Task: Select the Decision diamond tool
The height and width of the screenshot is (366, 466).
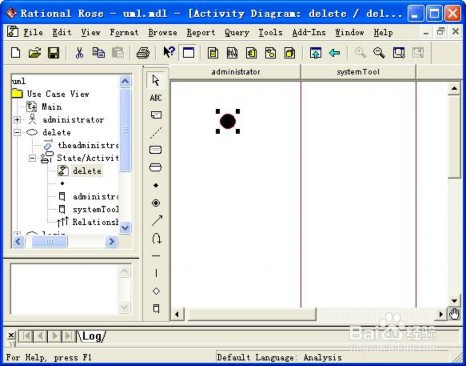Action: pos(156,291)
